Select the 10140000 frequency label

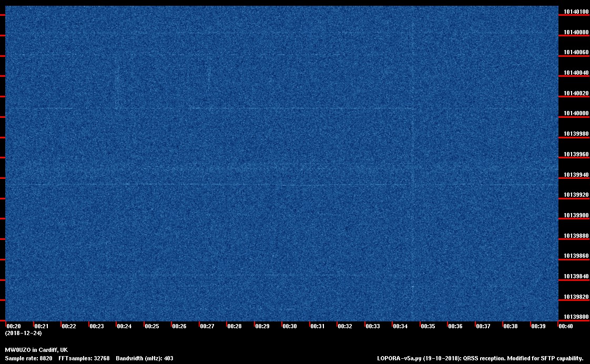click(576, 114)
